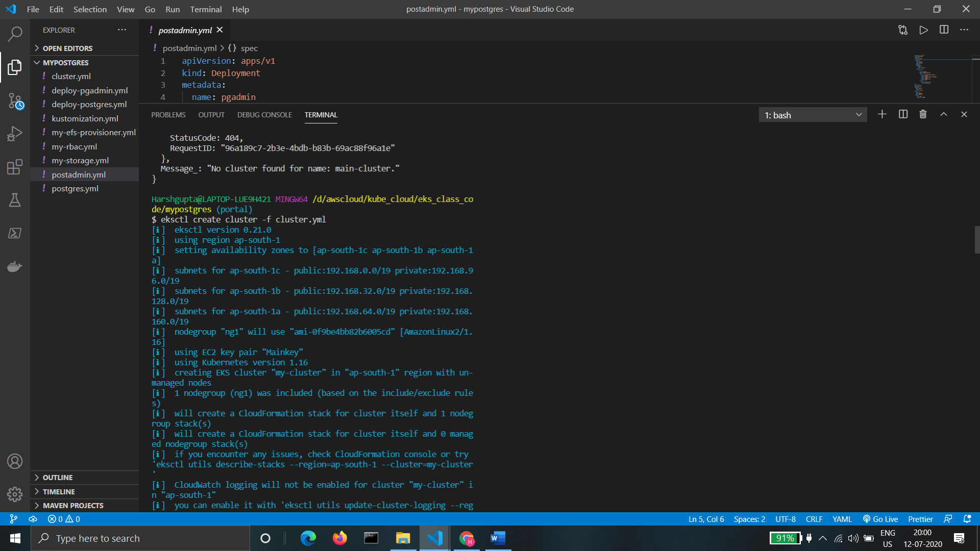Expand the MAVEN PROJECTS section

coord(72,505)
